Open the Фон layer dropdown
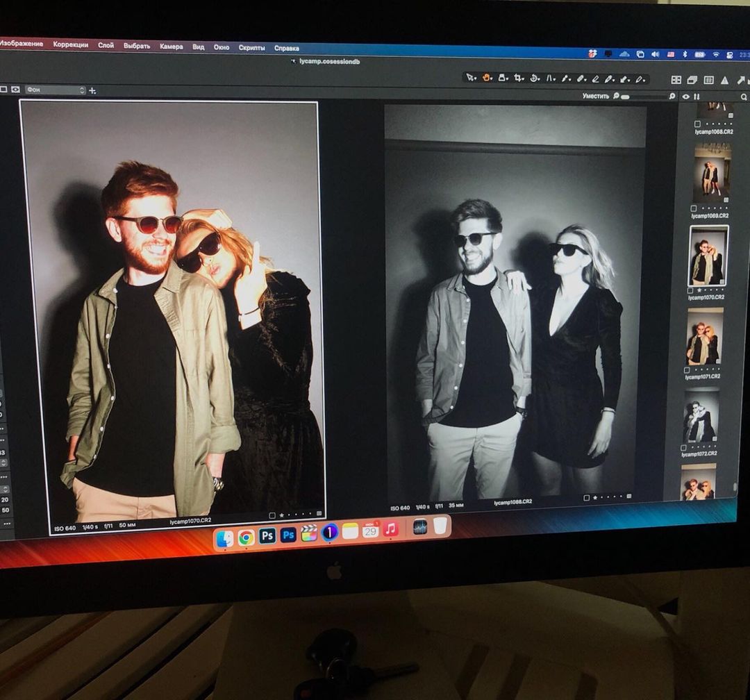 (x=56, y=90)
